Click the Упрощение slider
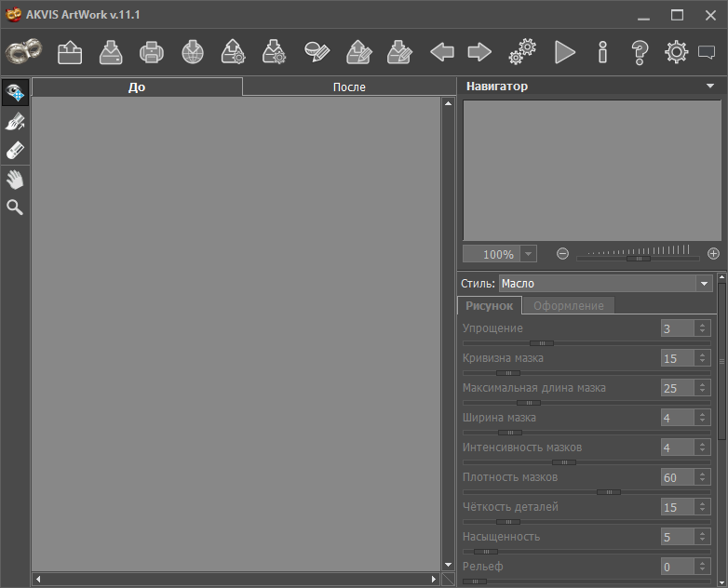The image size is (728, 588). [586, 343]
